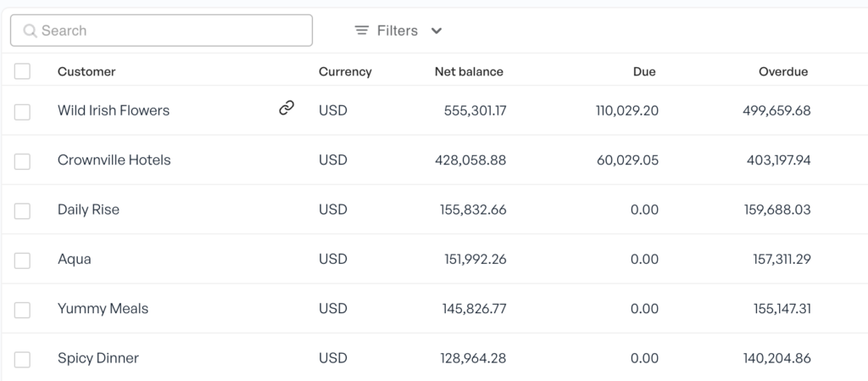Check the box for Aqua
The image size is (868, 381).
pyautogui.click(x=22, y=261)
